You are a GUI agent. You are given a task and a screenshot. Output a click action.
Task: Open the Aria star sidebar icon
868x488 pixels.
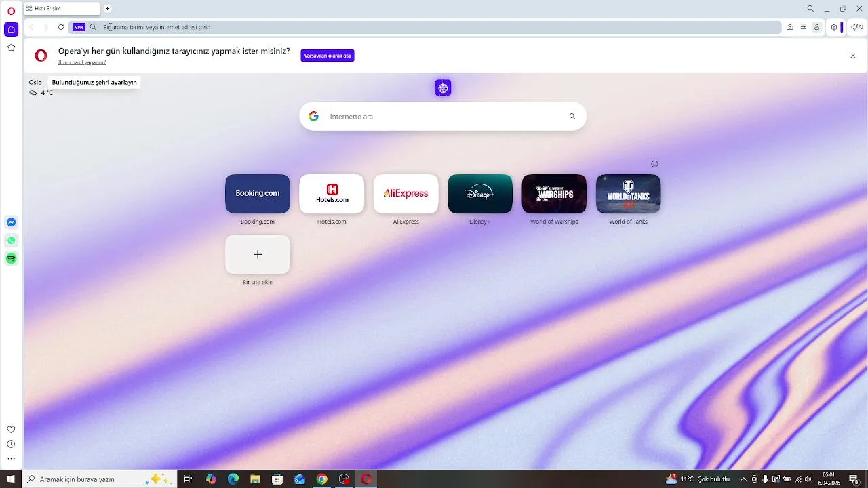tap(11, 47)
